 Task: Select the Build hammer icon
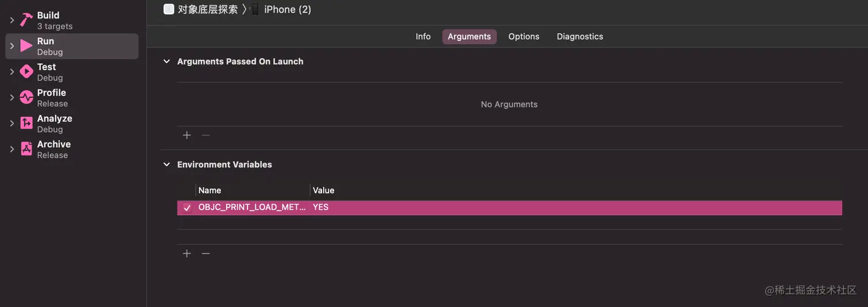click(26, 20)
